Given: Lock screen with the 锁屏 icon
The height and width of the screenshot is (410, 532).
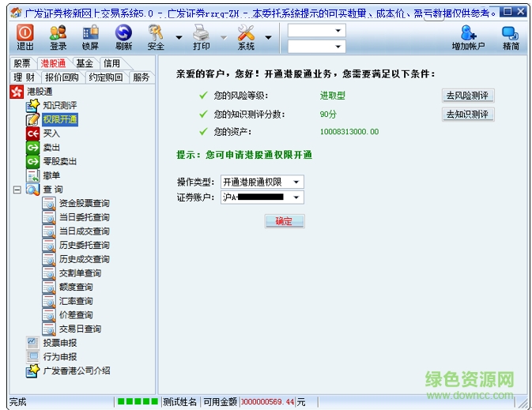Looking at the screenshot, I should 90,37.
